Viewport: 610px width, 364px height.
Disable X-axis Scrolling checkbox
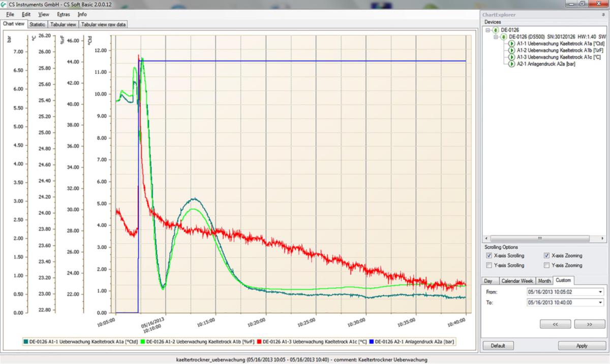click(489, 256)
